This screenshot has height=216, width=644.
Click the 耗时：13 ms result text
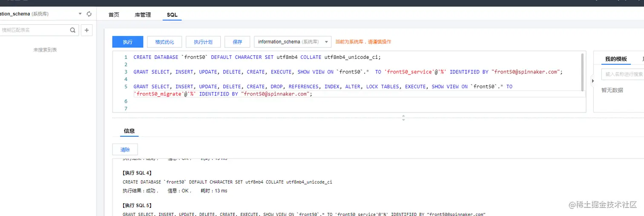(x=214, y=191)
